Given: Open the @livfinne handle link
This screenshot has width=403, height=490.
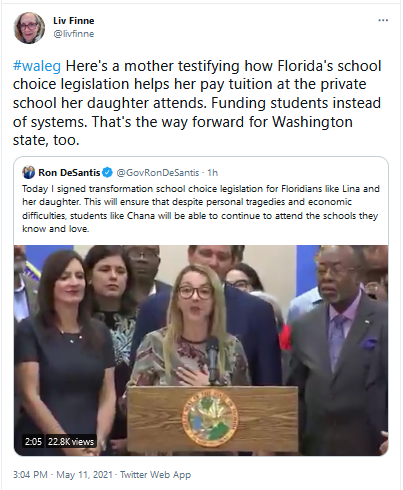Looking at the screenshot, I should (x=74, y=34).
